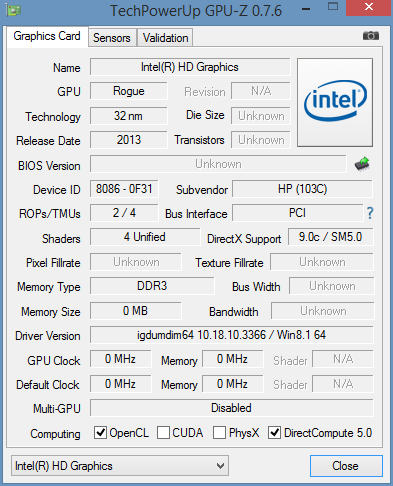Toggle the CUDA checkbox
The width and height of the screenshot is (393, 486).
[x=163, y=433]
